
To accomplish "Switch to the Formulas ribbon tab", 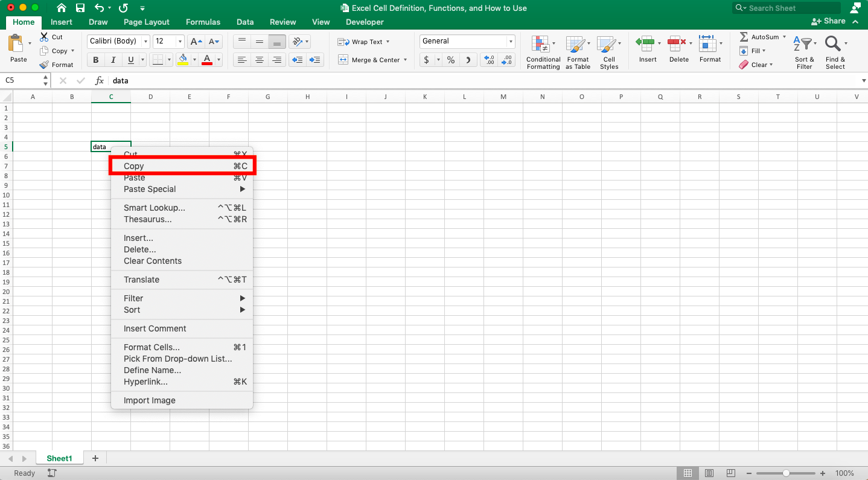I will coord(203,22).
